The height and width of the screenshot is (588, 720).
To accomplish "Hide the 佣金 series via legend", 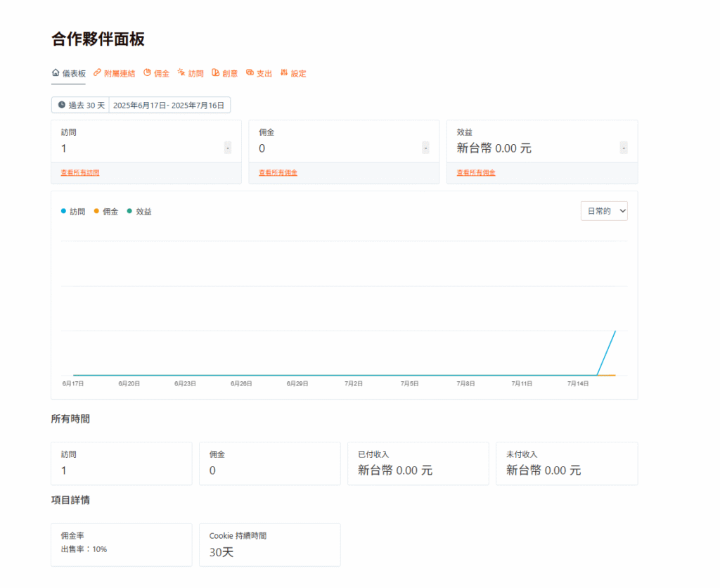I will pos(106,211).
